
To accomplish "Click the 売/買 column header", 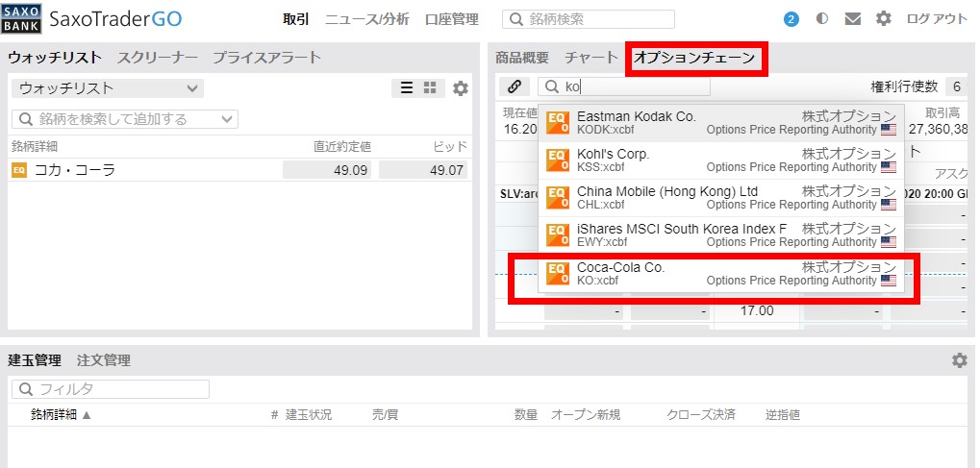I will tap(385, 415).
